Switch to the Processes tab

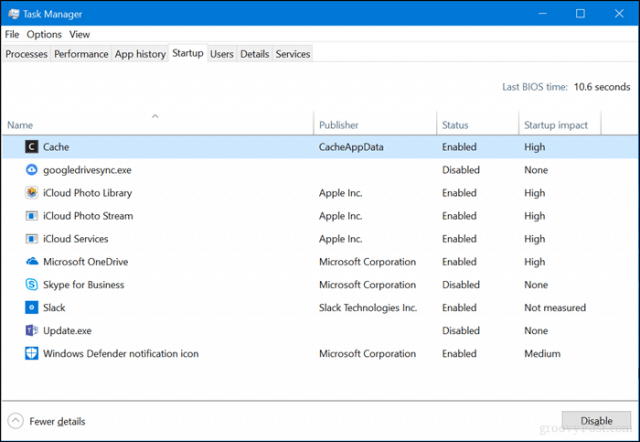click(26, 54)
